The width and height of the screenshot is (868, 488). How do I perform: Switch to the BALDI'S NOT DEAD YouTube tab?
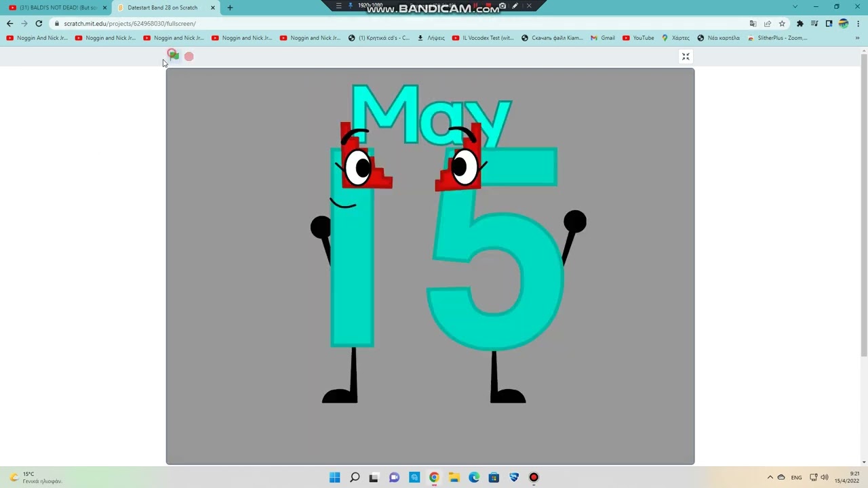57,7
